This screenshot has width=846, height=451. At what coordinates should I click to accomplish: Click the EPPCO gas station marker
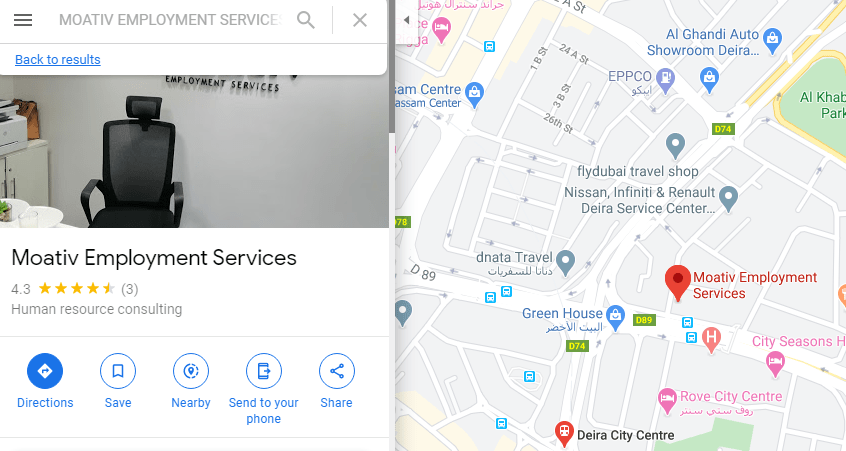[x=666, y=79]
